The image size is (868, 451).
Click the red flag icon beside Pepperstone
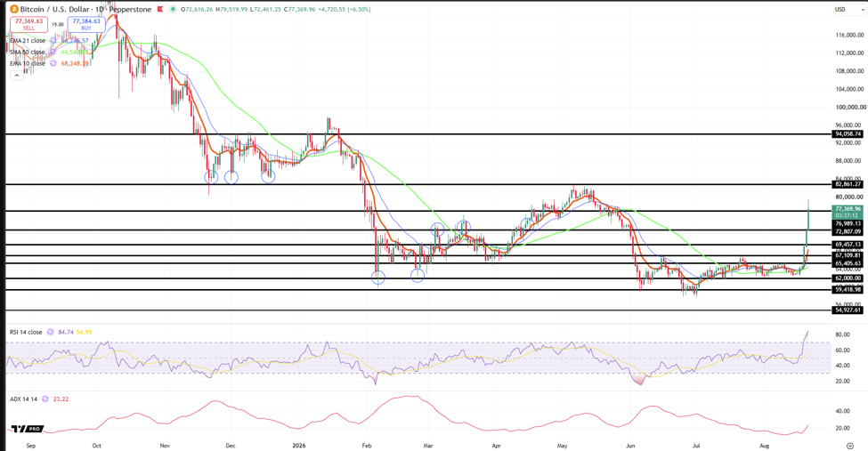[160, 10]
